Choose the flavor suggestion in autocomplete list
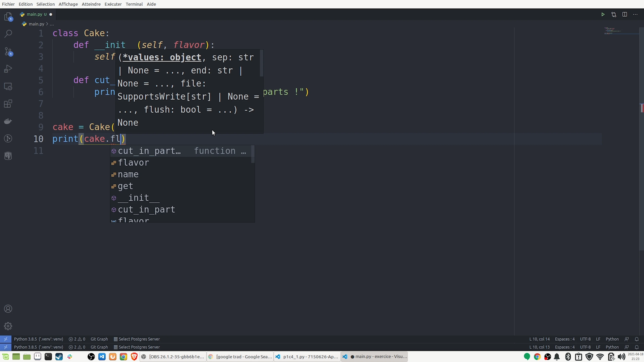The width and height of the screenshot is (644, 362). (x=133, y=163)
